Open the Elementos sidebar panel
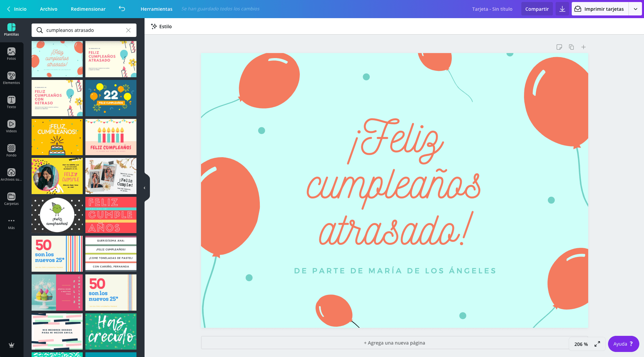The image size is (644, 357). pos(11,78)
